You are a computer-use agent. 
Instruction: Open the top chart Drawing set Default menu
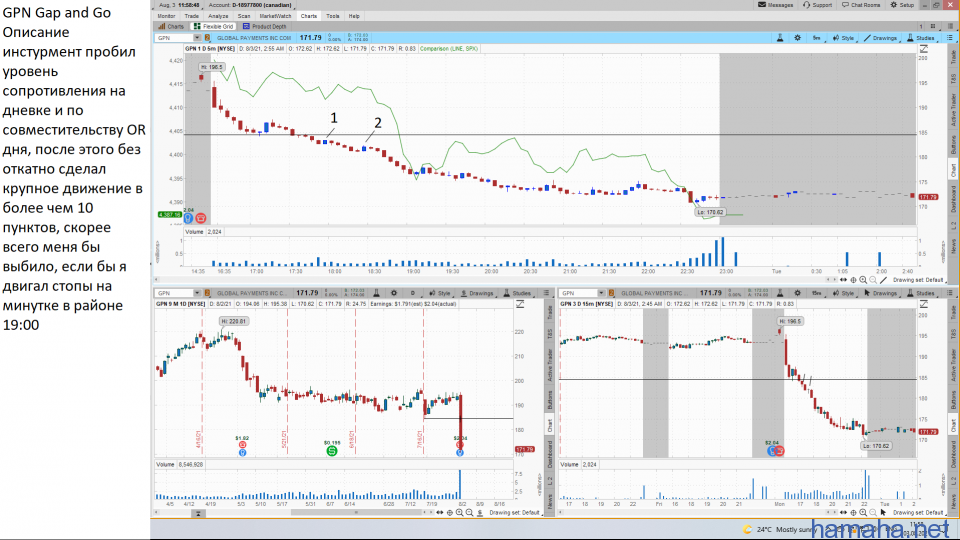coord(918,280)
